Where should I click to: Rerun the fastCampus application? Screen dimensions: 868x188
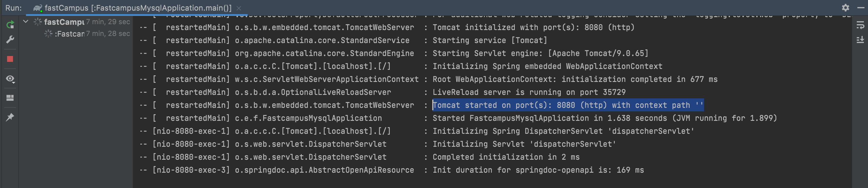pos(10,24)
